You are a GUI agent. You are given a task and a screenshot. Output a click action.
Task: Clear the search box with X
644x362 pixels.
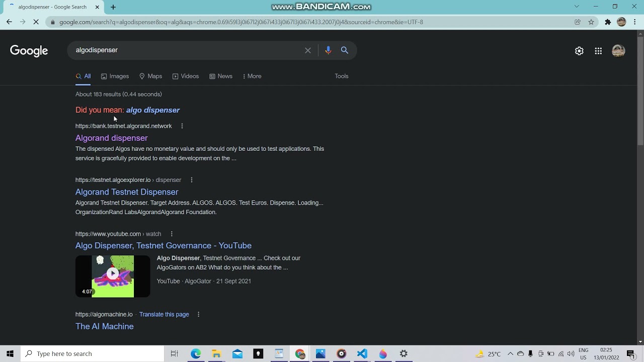click(308, 50)
